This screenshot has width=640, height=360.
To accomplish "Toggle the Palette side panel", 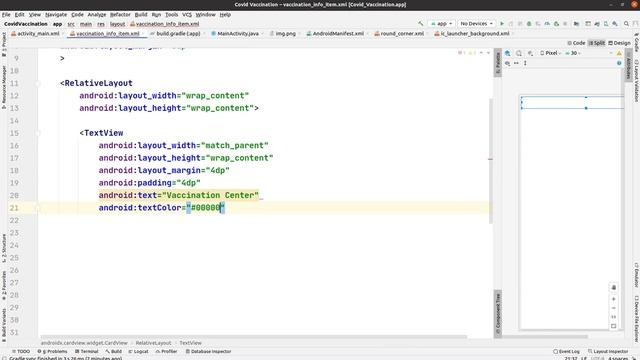I will pos(498,62).
